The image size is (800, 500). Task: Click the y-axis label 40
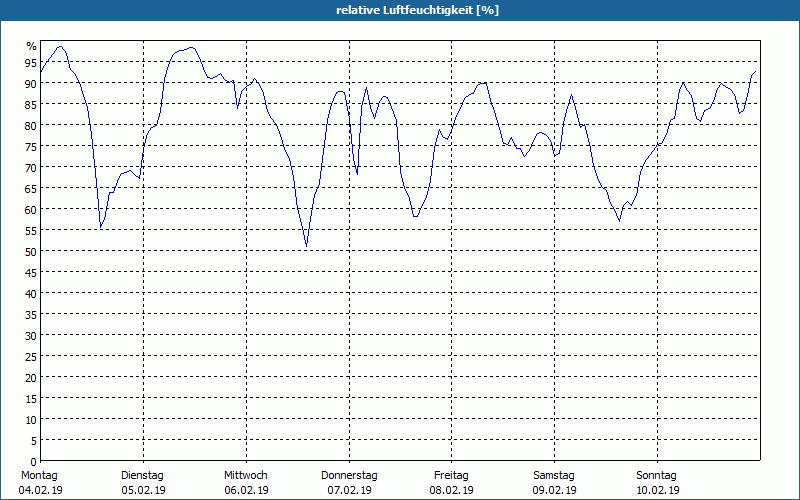(31, 293)
